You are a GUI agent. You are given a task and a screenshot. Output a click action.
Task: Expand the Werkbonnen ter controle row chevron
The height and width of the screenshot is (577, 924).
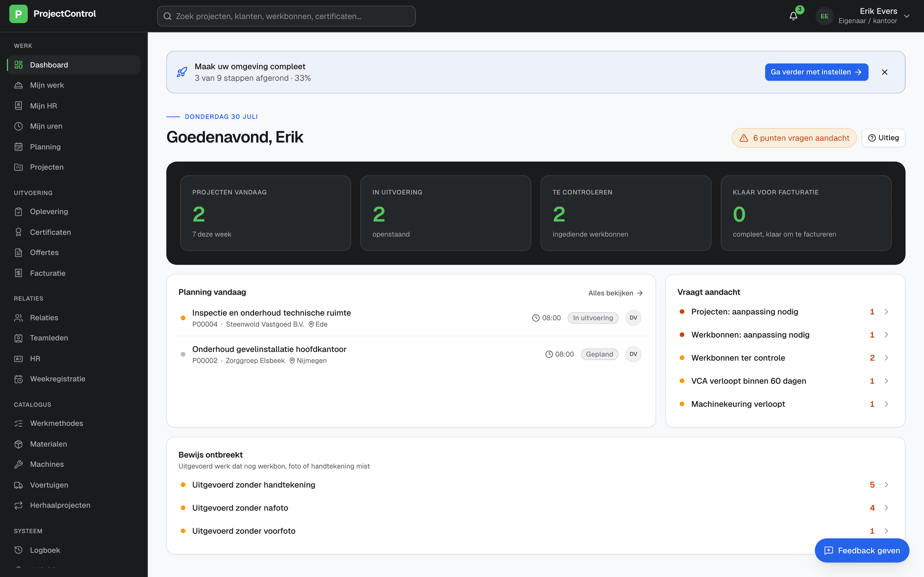click(886, 358)
